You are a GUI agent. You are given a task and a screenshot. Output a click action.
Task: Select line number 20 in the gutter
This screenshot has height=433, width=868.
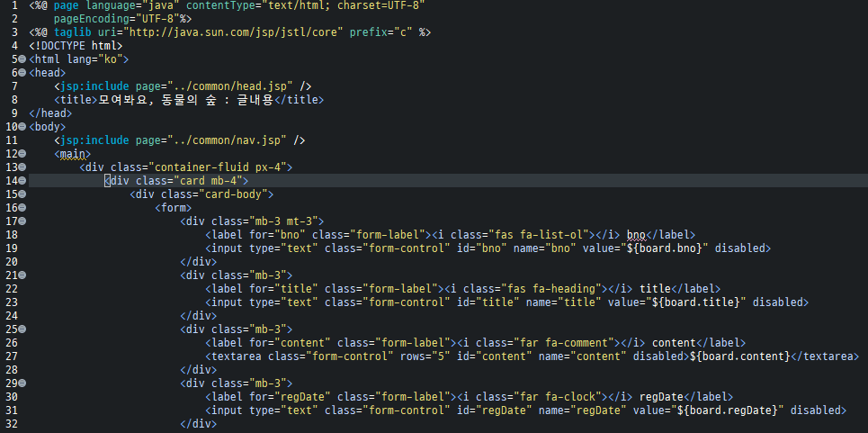pyautogui.click(x=12, y=262)
